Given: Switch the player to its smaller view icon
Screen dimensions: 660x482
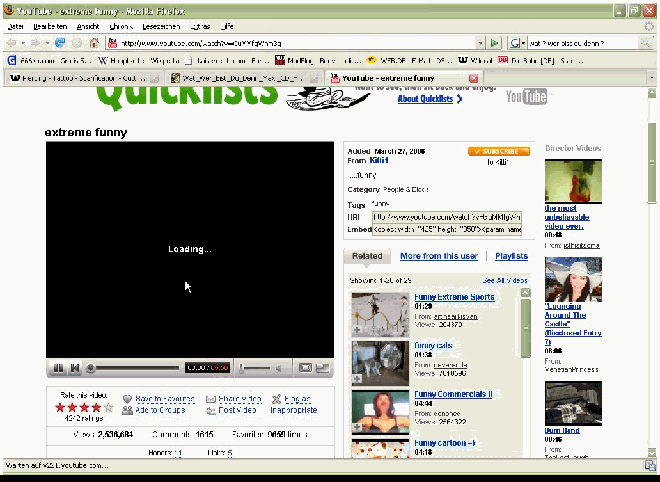Looking at the screenshot, I should [305, 368].
